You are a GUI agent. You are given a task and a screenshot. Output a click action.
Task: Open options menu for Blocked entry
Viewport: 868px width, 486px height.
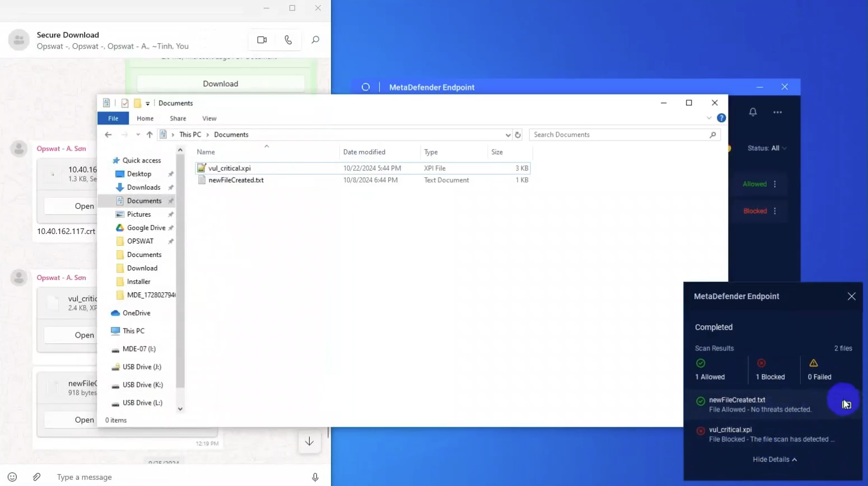[775, 211]
